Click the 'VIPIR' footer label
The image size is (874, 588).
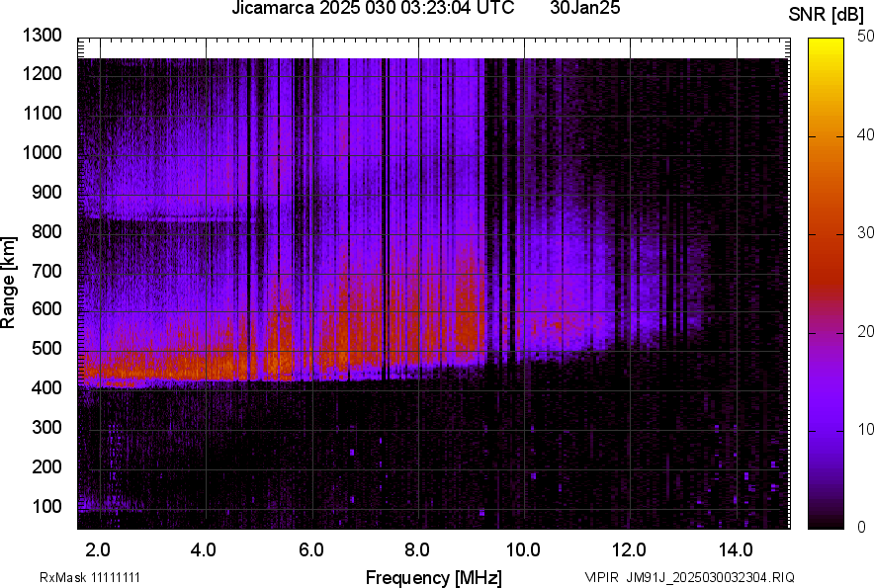601,577
